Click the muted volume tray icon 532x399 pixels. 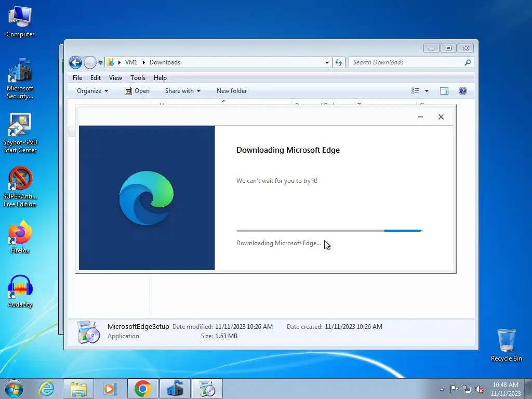click(x=480, y=389)
